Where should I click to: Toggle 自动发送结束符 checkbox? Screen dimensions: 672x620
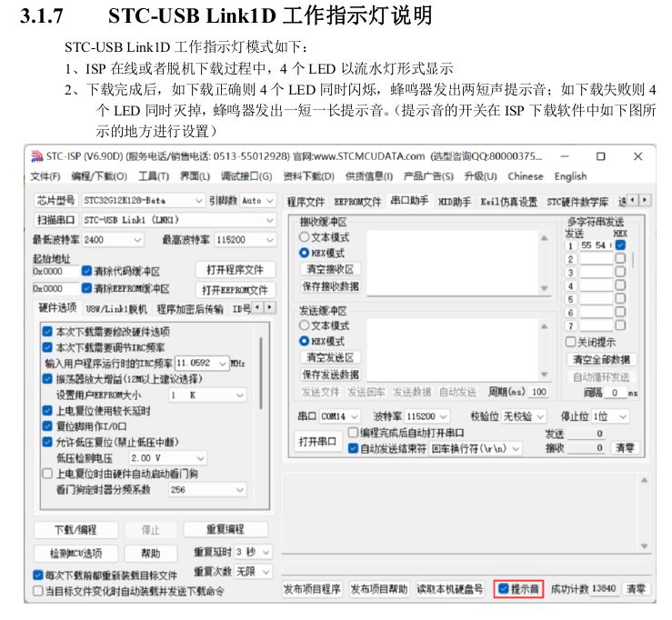(353, 448)
